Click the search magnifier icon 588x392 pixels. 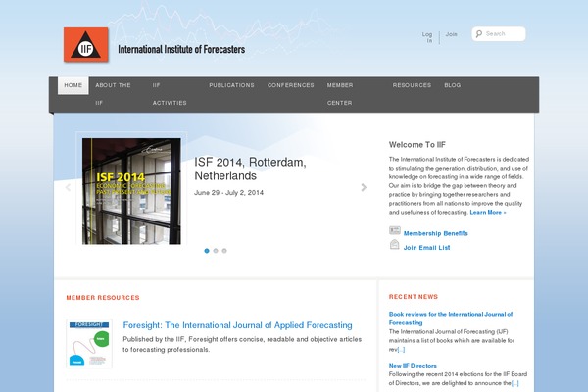[479, 34]
